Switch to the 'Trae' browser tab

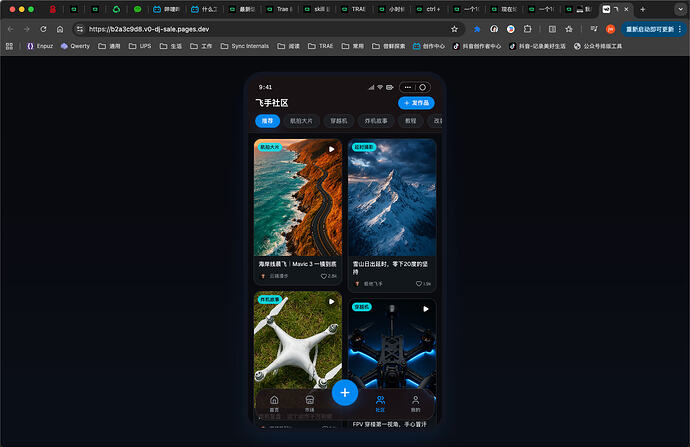pos(280,9)
